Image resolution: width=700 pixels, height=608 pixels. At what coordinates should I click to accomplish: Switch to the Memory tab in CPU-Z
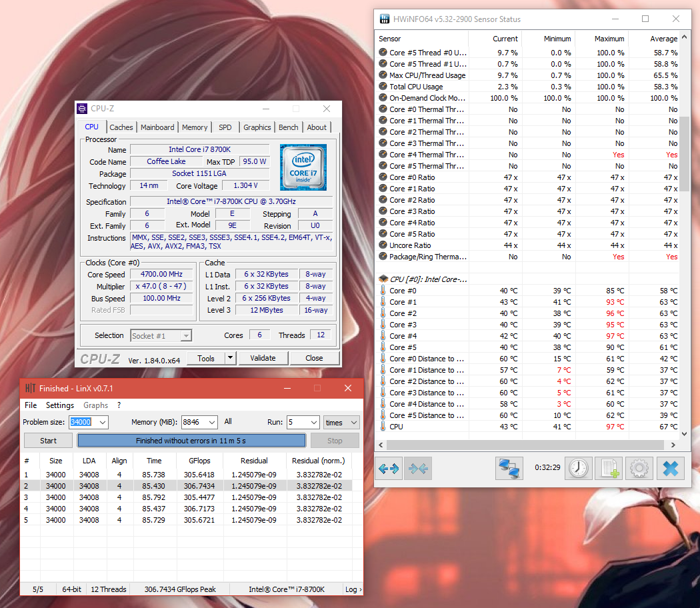click(x=195, y=127)
